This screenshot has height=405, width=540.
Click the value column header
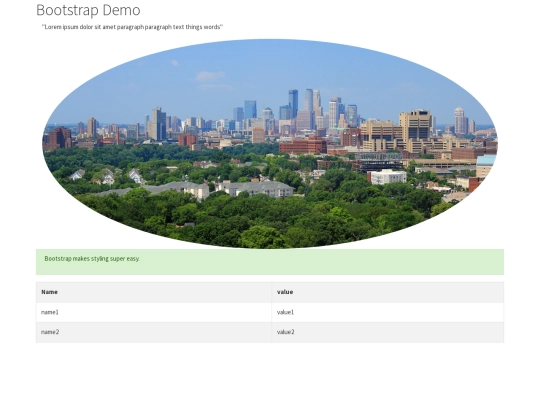click(387, 292)
